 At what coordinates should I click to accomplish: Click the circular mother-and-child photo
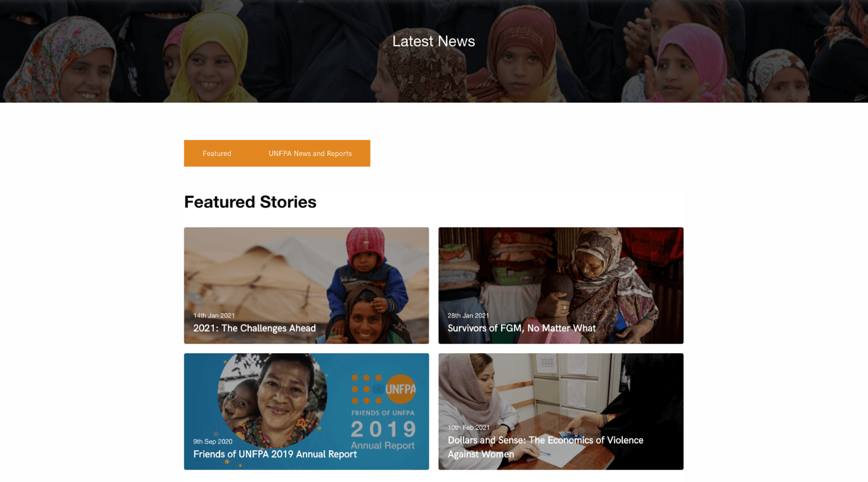point(272,400)
